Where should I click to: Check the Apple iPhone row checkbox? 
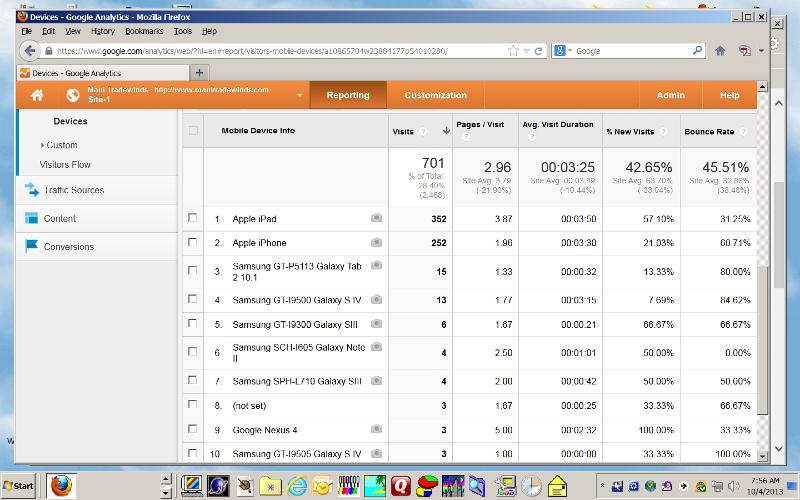point(192,242)
